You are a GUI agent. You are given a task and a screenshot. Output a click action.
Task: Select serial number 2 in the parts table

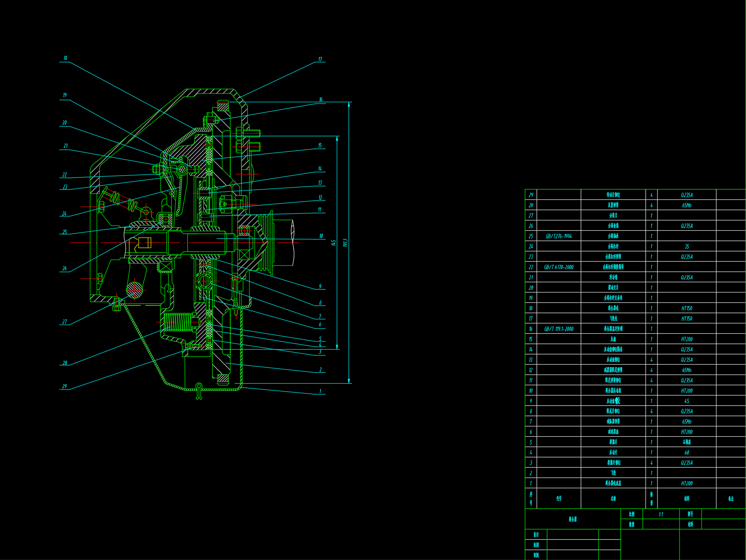point(531,473)
